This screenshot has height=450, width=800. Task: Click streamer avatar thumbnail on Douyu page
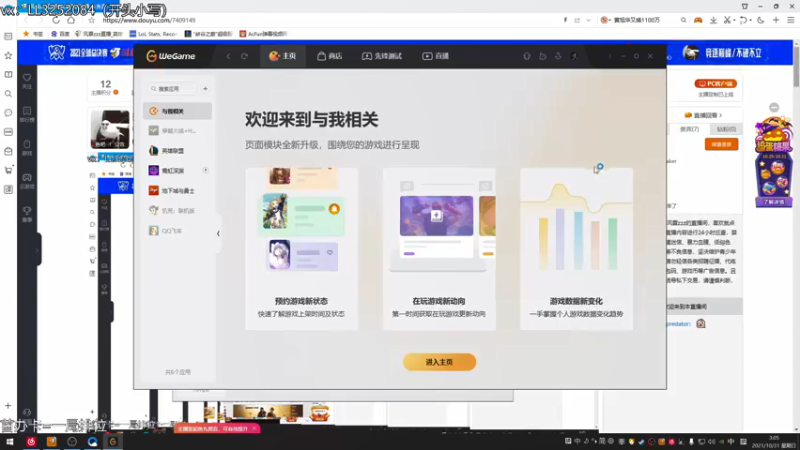pos(110,130)
